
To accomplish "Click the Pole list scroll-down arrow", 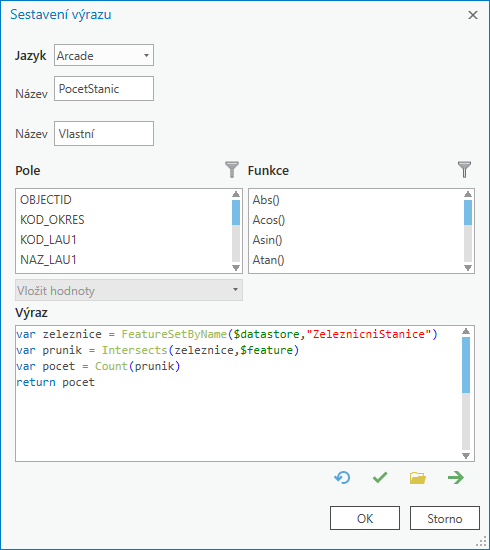I will pyautogui.click(x=236, y=268).
